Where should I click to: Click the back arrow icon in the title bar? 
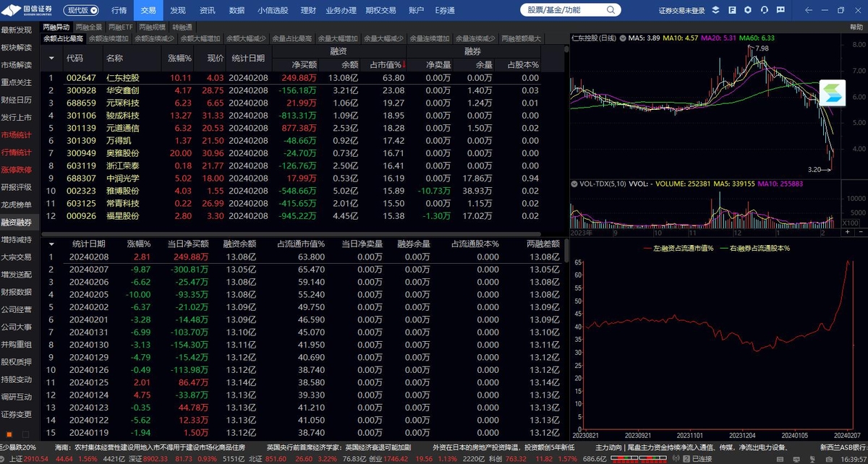coord(809,10)
